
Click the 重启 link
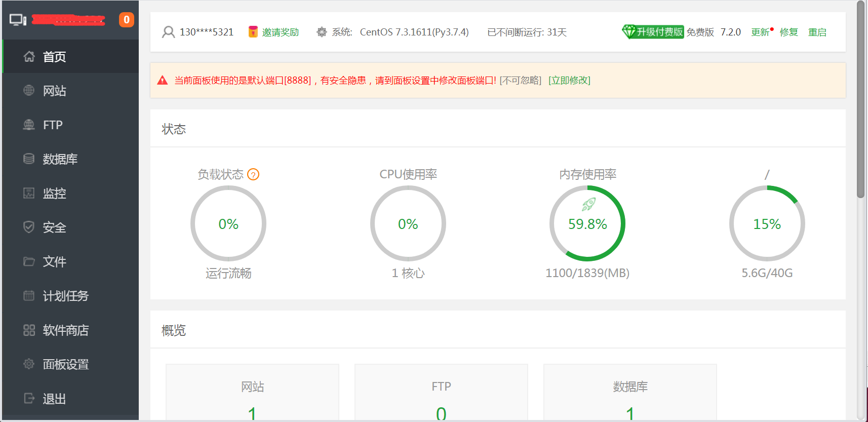[817, 32]
